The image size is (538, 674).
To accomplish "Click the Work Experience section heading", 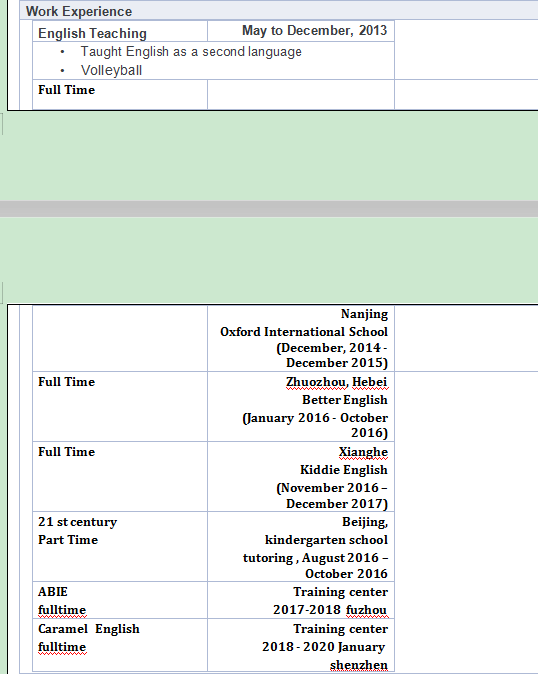I will click(79, 11).
